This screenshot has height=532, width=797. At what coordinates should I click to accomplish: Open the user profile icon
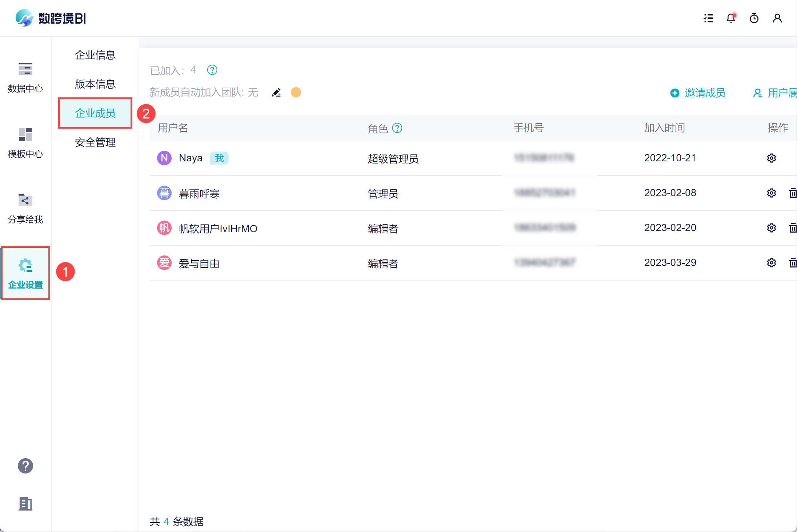click(777, 18)
